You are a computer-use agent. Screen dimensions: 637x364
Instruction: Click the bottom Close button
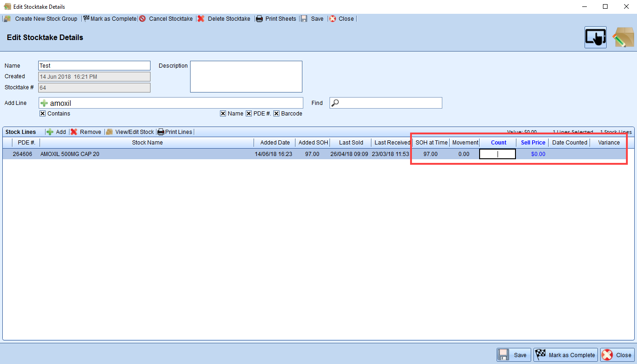617,355
